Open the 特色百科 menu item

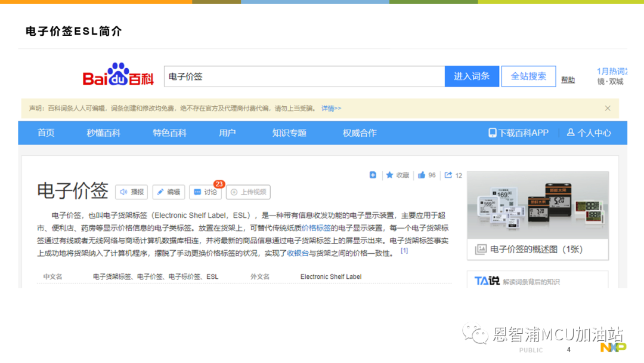169,133
